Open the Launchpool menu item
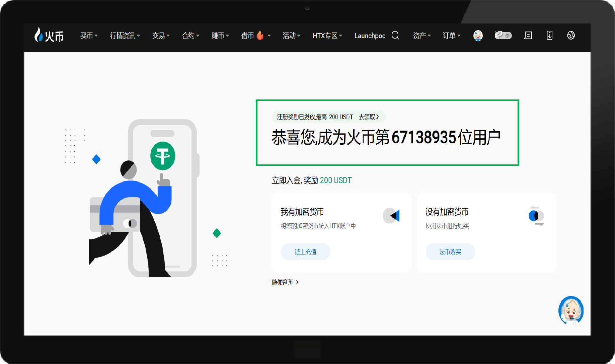 coord(369,35)
